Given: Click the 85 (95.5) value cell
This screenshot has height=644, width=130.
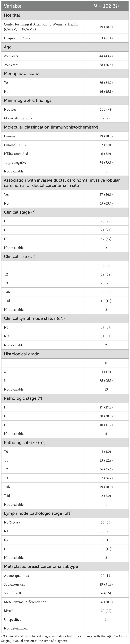Looking at the screenshot, I should tap(106, 380).
